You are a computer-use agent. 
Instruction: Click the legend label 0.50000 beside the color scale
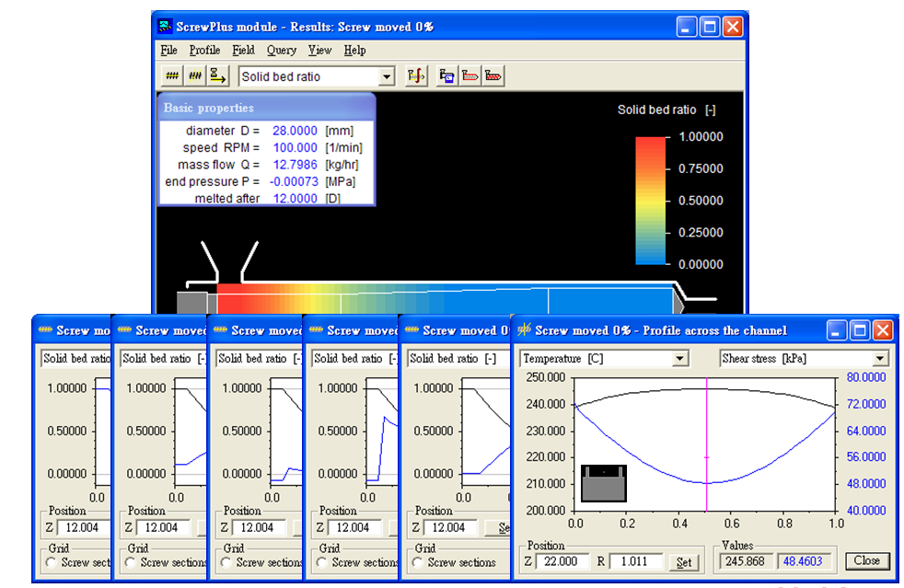point(701,201)
